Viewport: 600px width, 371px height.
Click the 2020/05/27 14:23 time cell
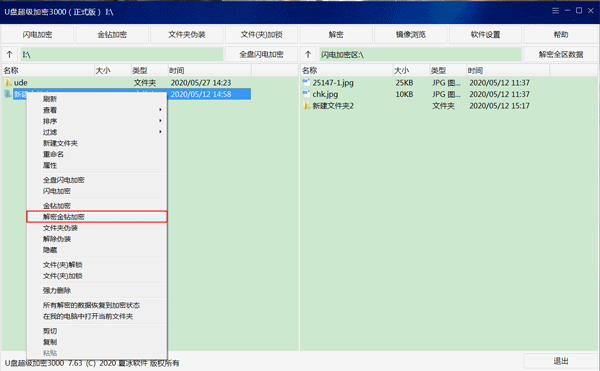(x=201, y=83)
